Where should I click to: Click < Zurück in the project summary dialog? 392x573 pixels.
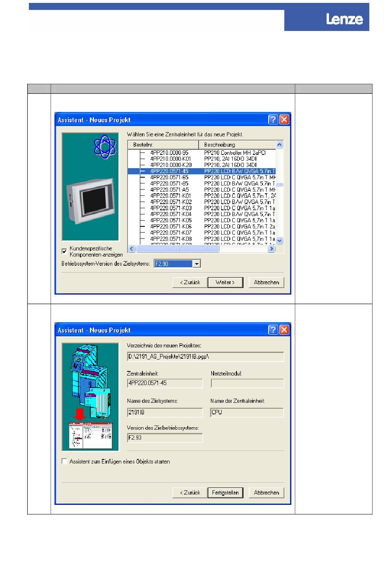(190, 492)
